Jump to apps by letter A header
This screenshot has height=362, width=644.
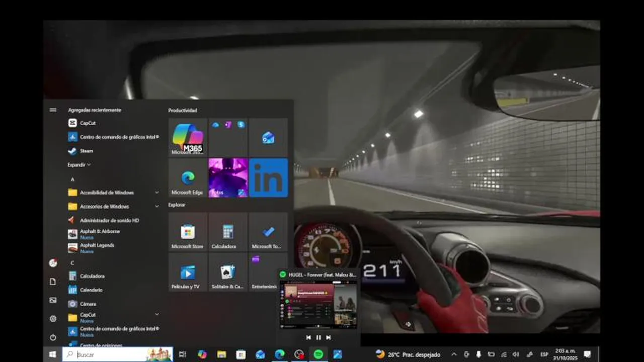72,179
